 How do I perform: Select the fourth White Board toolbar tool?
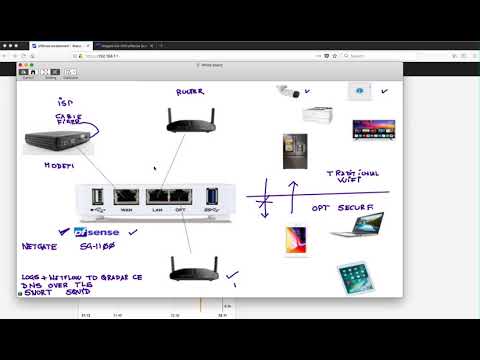pyautogui.click(x=55, y=72)
